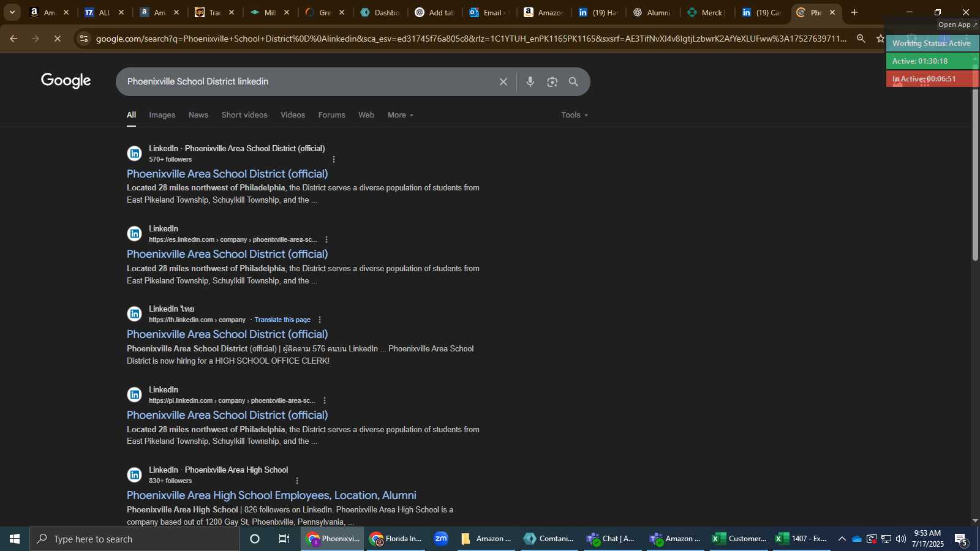Select the News search filter
The height and width of the screenshot is (551, 980).
[198, 115]
